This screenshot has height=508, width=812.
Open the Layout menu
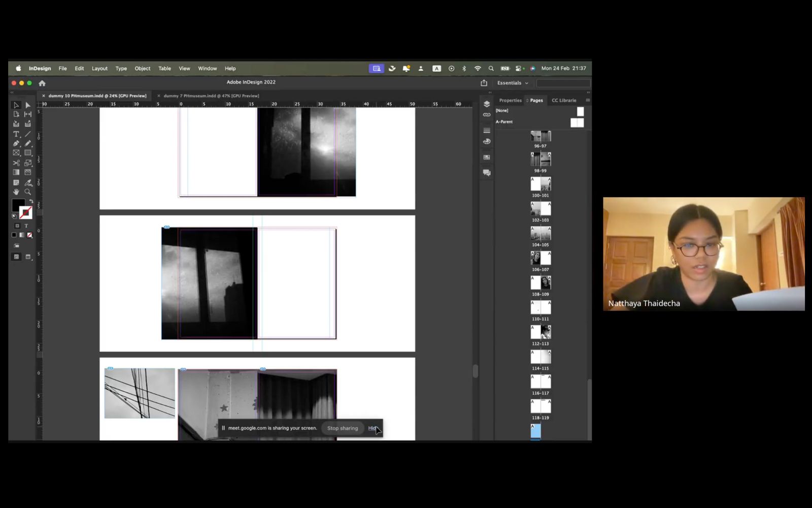(99, 69)
